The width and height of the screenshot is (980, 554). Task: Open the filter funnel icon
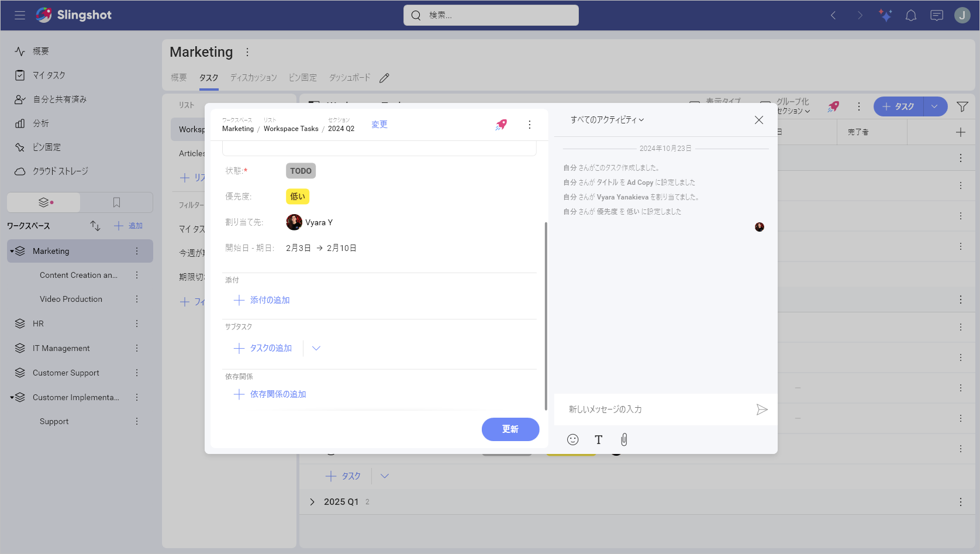point(962,106)
